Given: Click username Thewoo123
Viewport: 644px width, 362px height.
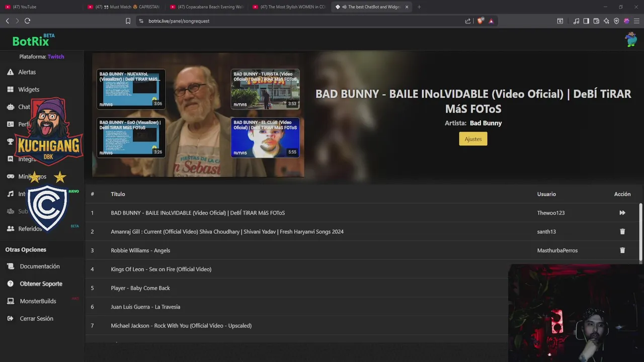Looking at the screenshot, I should point(551,213).
